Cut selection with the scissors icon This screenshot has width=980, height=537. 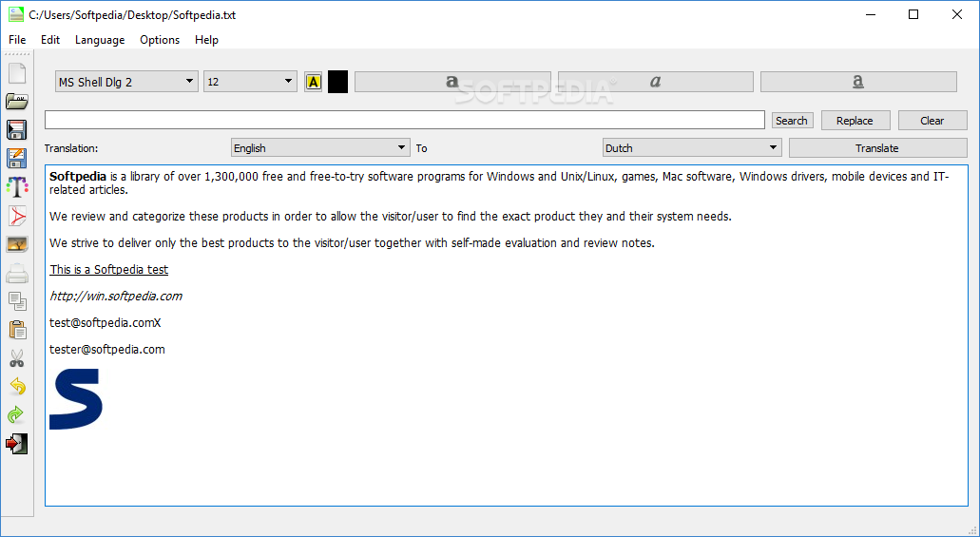pyautogui.click(x=17, y=358)
